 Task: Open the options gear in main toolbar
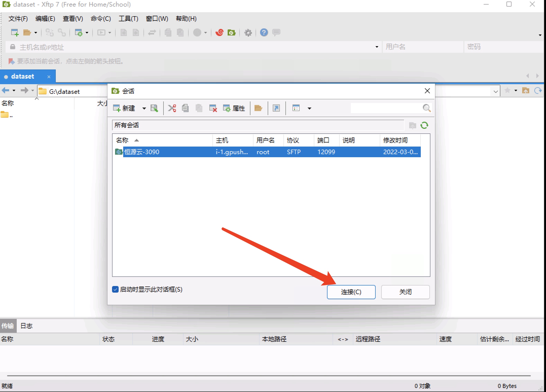pyautogui.click(x=248, y=32)
